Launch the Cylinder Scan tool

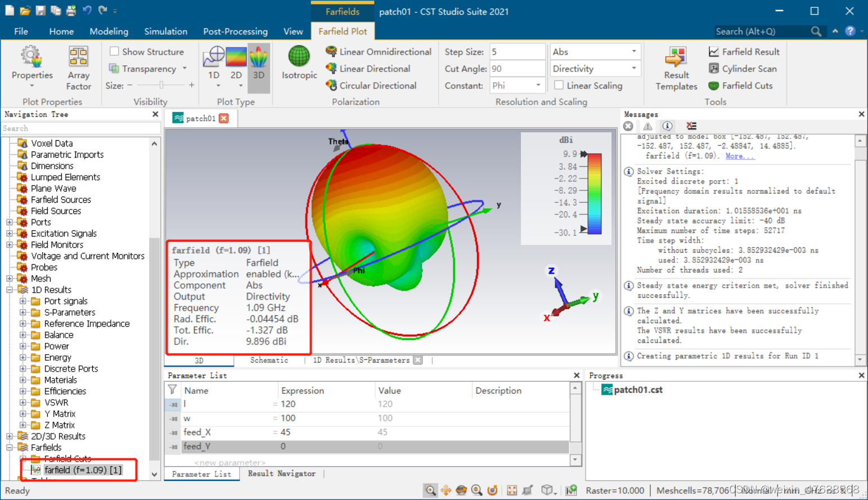(743, 69)
